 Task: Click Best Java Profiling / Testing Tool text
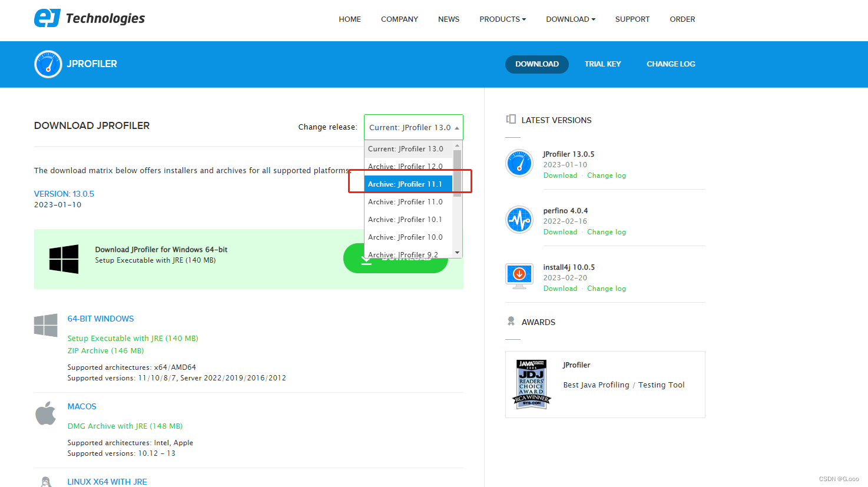click(x=624, y=385)
